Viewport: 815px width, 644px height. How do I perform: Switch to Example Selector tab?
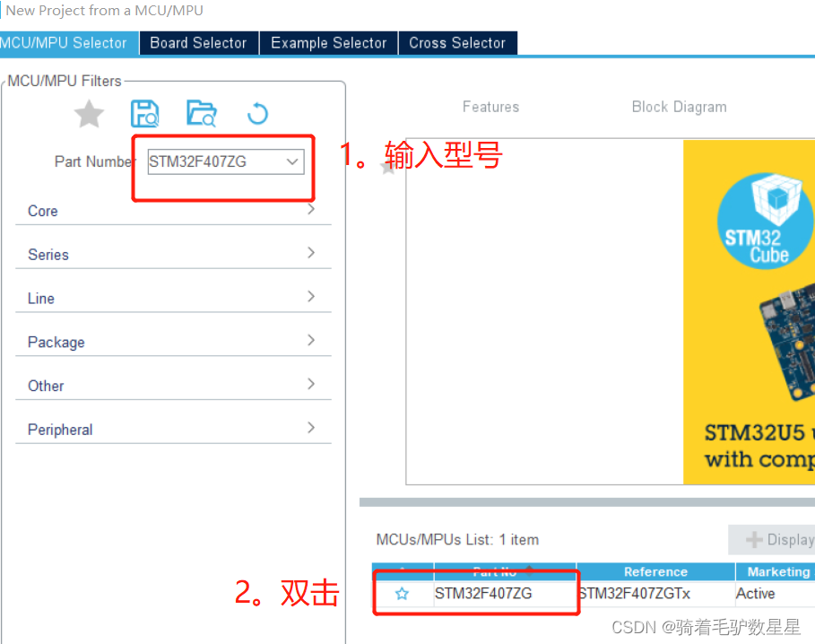click(328, 43)
